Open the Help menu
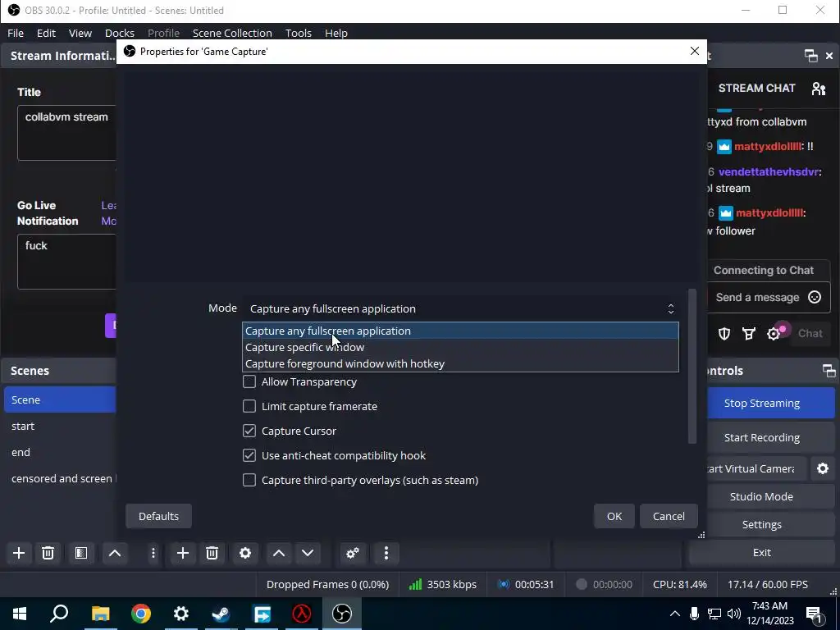This screenshot has height=630, width=840. pos(336,33)
